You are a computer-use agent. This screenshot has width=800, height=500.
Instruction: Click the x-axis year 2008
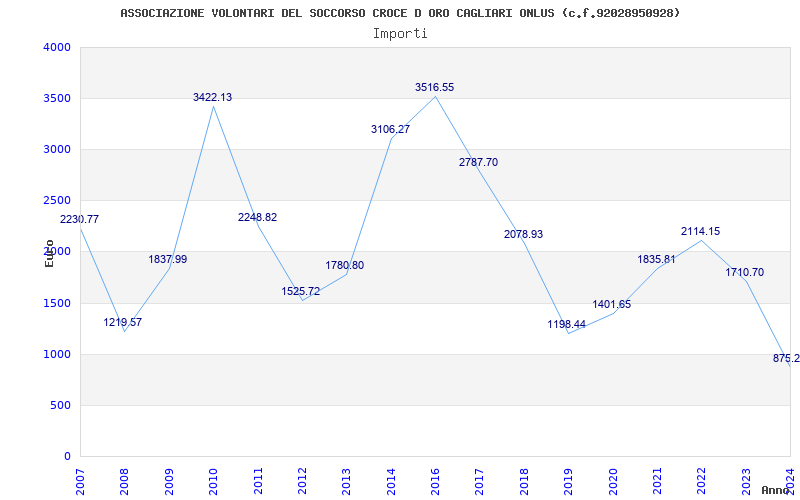[x=124, y=481]
